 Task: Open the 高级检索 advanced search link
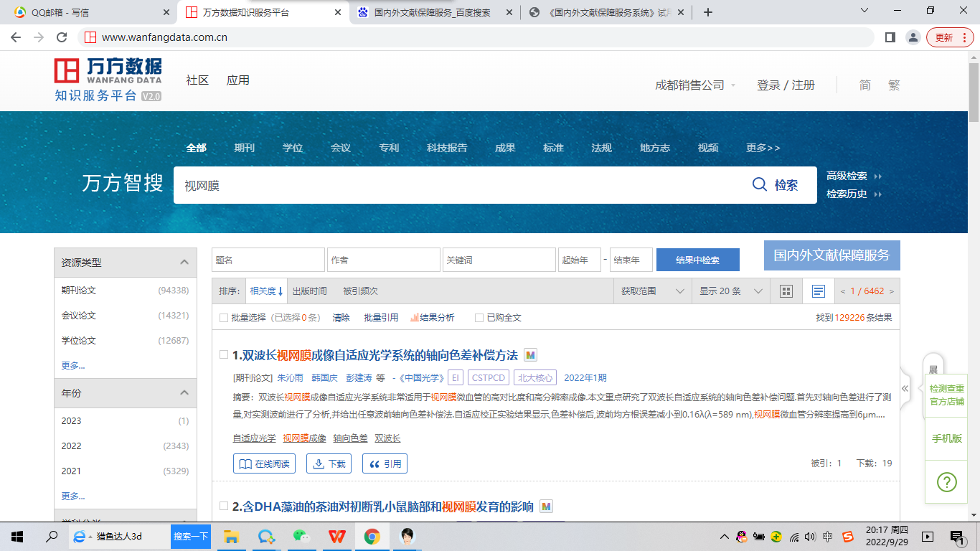point(847,176)
